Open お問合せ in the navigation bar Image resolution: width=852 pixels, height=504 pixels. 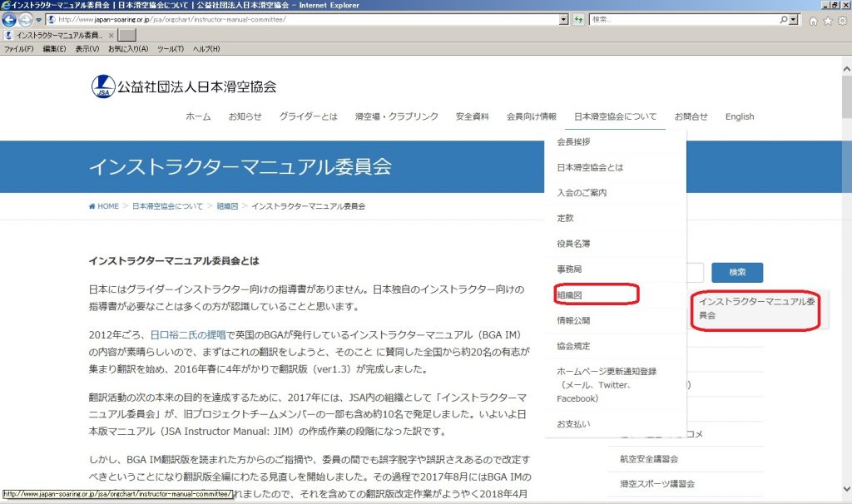coord(691,116)
